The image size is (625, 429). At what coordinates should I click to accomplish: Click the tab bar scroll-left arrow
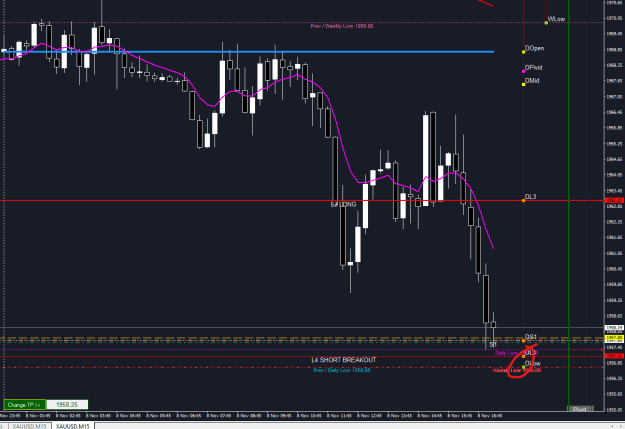[x=613, y=426]
